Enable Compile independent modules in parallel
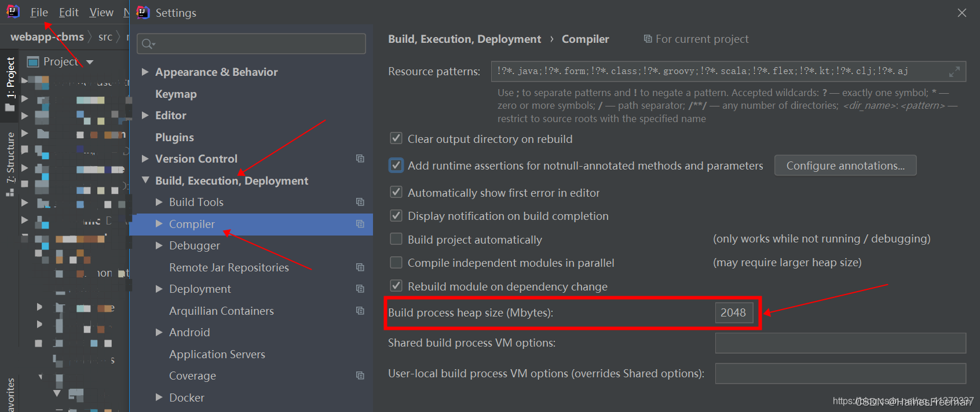Screen dimensions: 980x412 tap(396, 263)
